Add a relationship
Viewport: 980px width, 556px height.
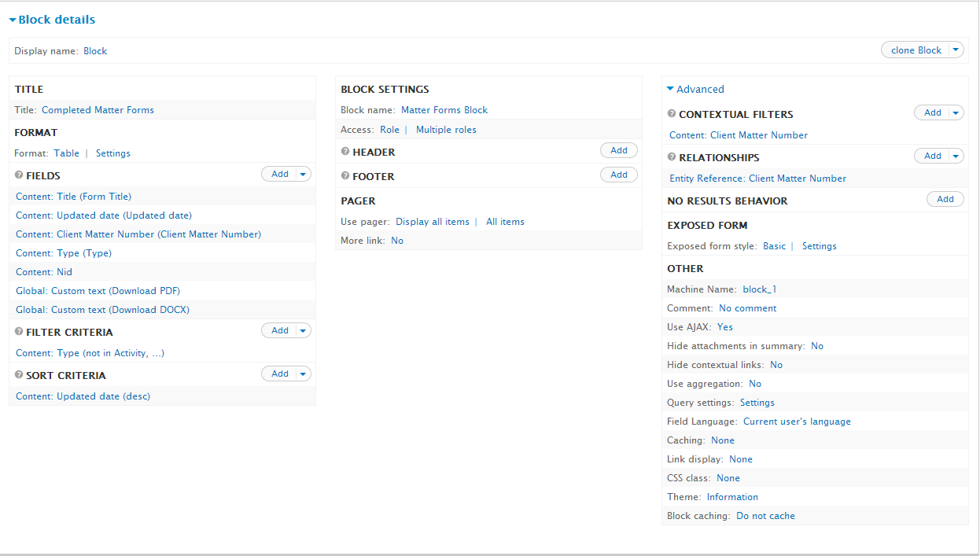[933, 156]
